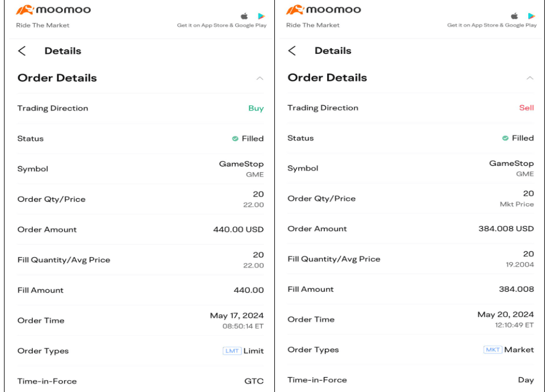Click the Apple App Store icon in left panel
Image resolution: width=547 pixels, height=392 pixels.
point(245,16)
